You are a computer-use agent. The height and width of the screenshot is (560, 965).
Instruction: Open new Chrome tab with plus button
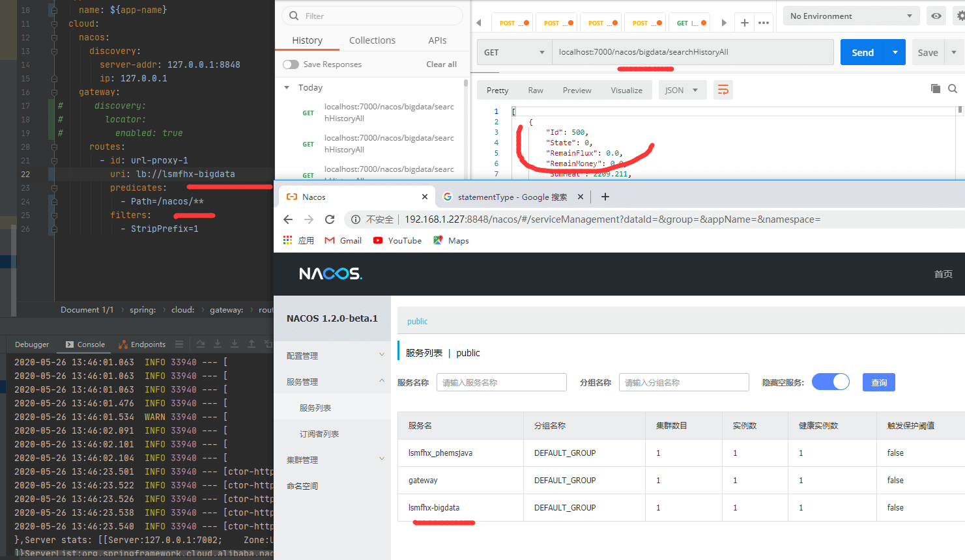(x=605, y=197)
